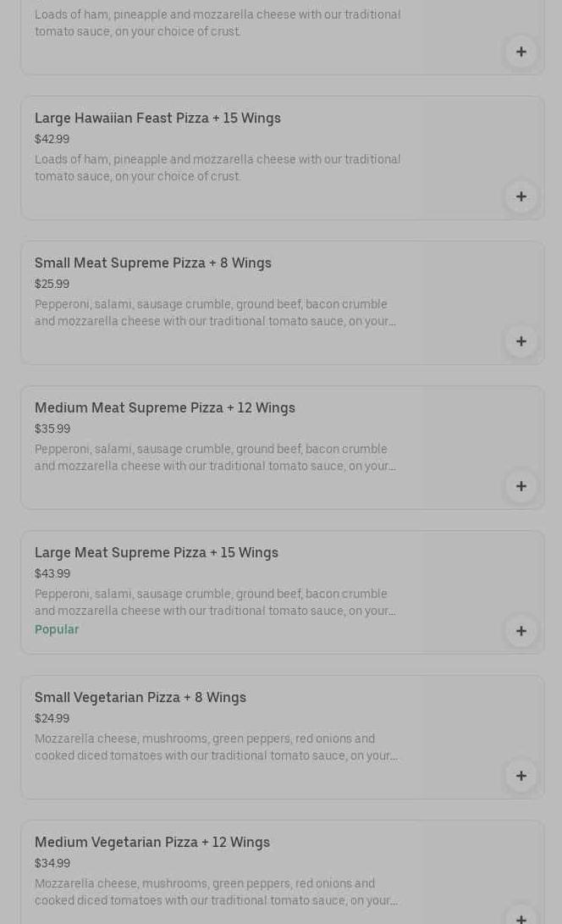Click the $25.99 price
This screenshot has height=924, width=562.
point(52,284)
